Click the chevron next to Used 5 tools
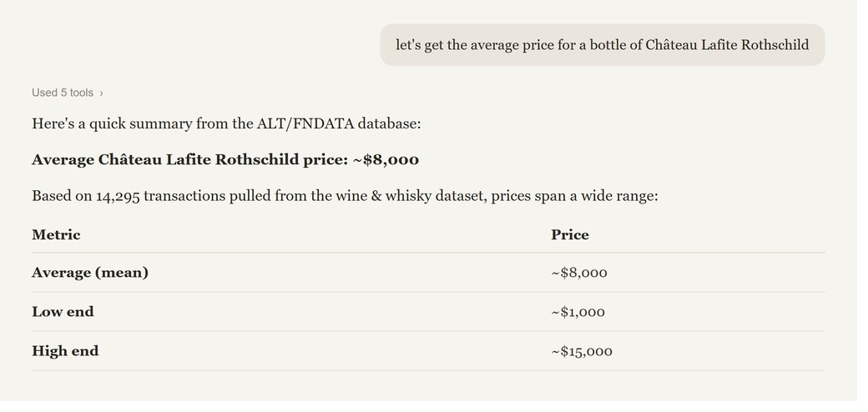Viewport: 868px width, 412px height. tap(101, 93)
